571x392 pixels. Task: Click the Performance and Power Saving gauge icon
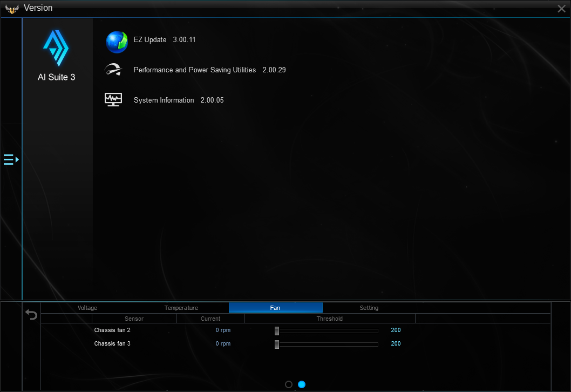113,70
